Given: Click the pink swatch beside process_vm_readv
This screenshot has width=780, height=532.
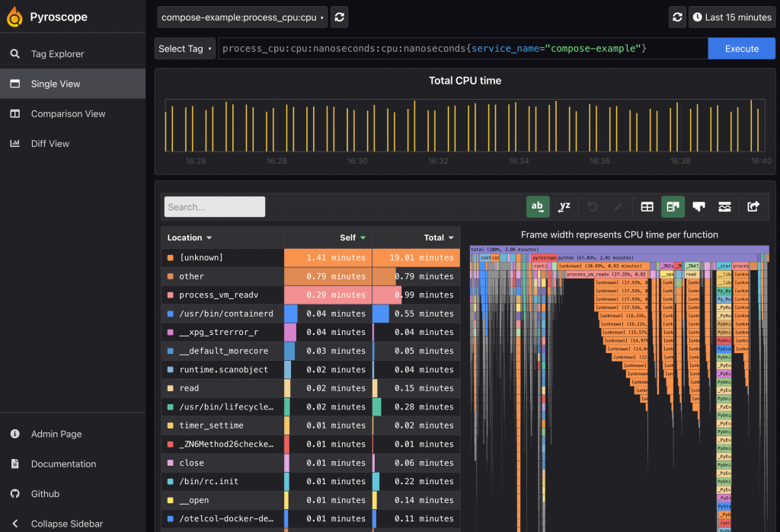Looking at the screenshot, I should pyautogui.click(x=170, y=295).
